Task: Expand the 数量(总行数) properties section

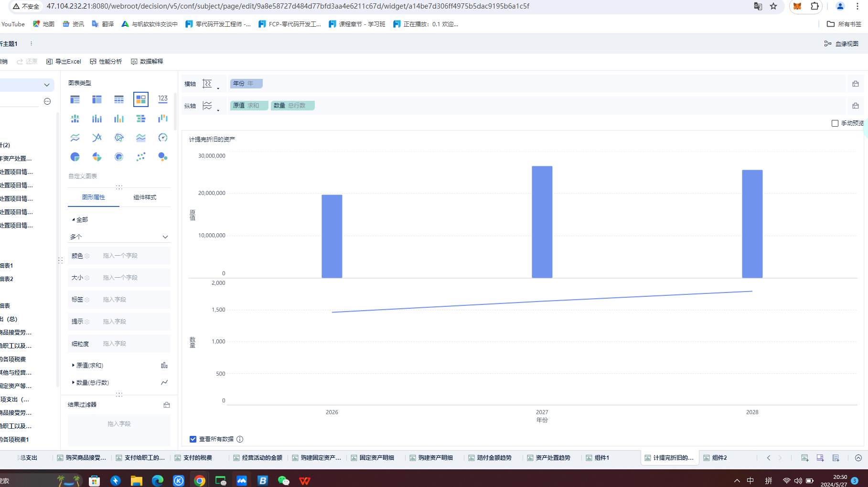Action: click(x=73, y=382)
